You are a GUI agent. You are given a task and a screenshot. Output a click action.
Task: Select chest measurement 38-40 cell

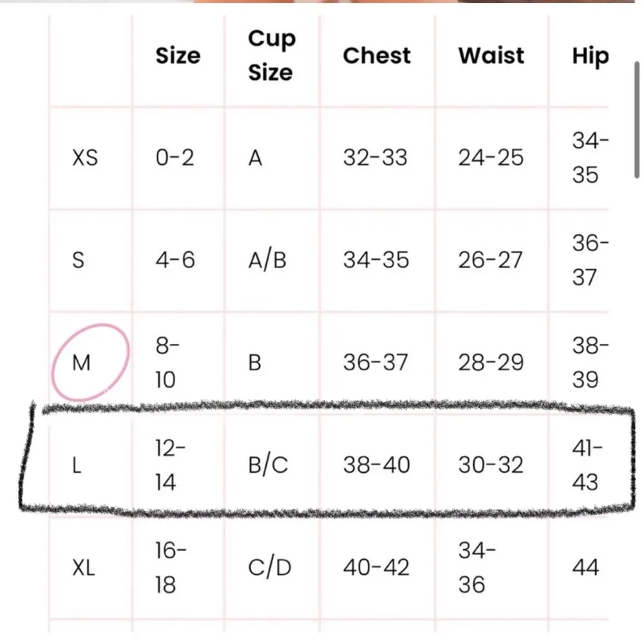pos(376,465)
